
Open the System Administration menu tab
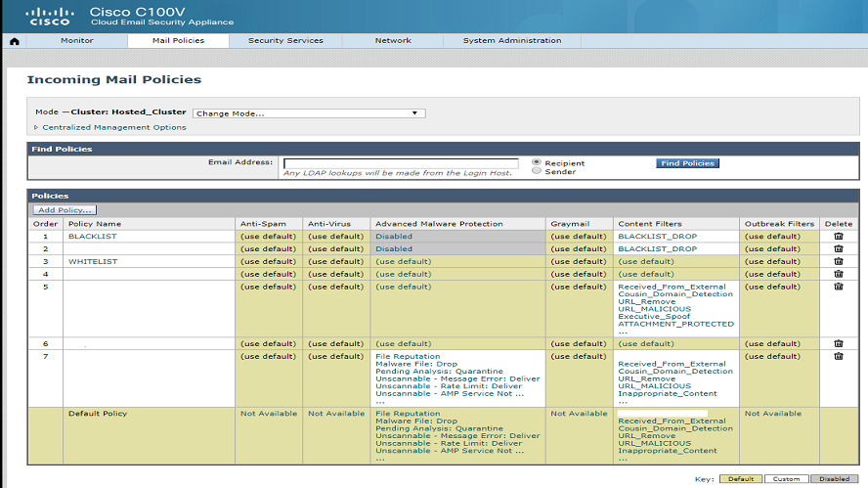(x=512, y=41)
